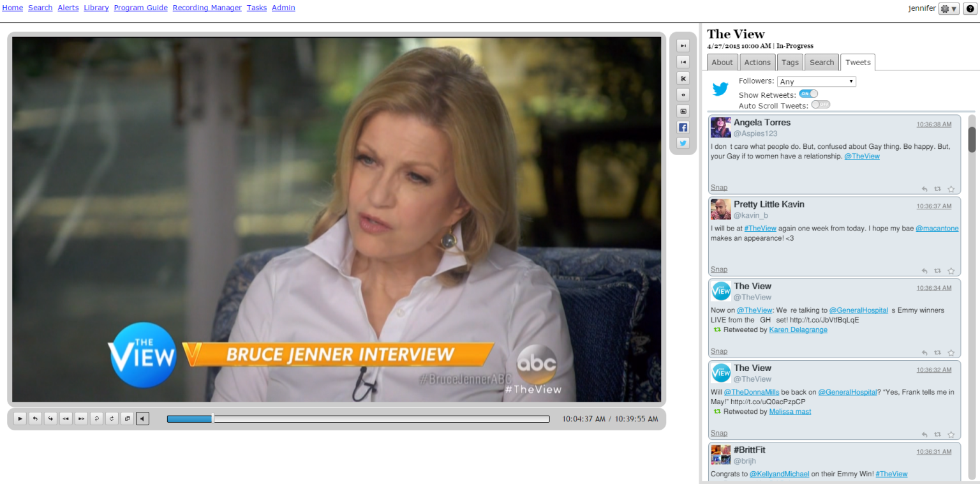Image resolution: width=980 pixels, height=484 pixels.
Task: Open the Recording Manager page
Action: pos(207,7)
